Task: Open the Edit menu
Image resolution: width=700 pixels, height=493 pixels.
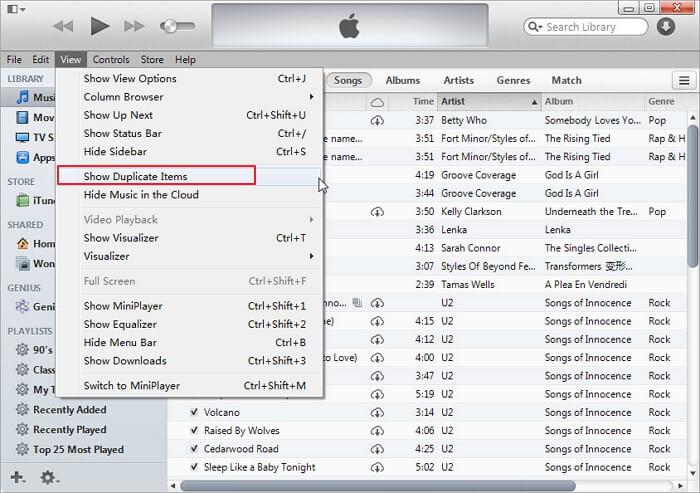Action: point(41,59)
